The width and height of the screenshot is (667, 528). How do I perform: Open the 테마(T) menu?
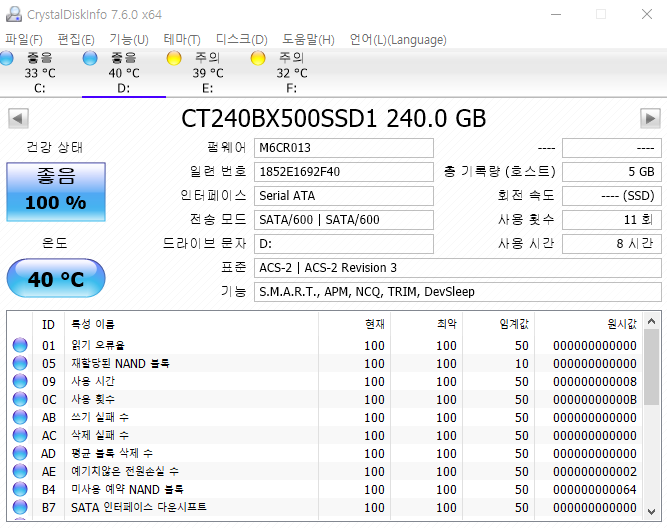pyautogui.click(x=182, y=40)
